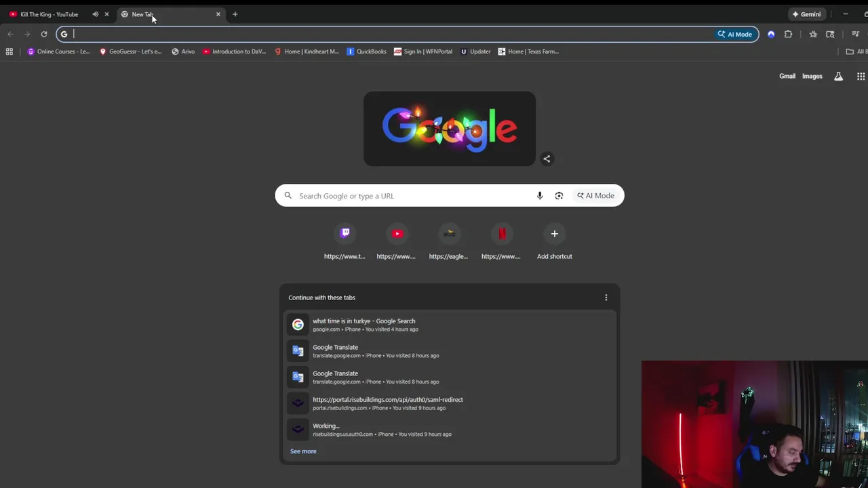Image resolution: width=868 pixels, height=488 pixels.
Task: Open Gmail link
Action: click(x=787, y=77)
